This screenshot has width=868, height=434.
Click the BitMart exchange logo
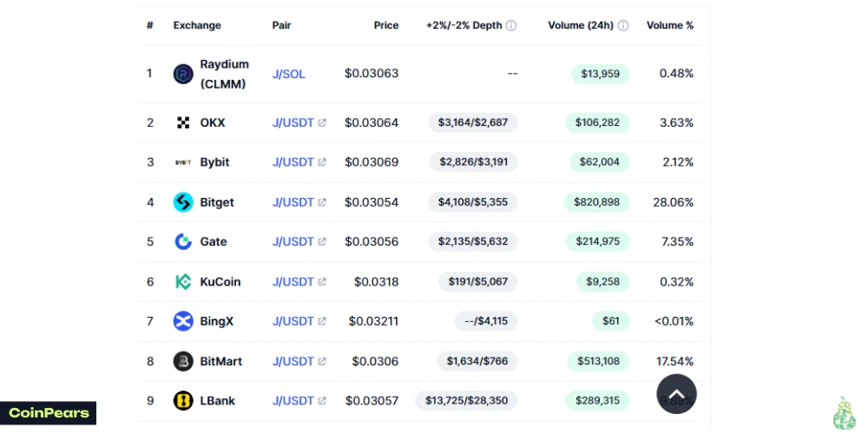click(x=183, y=361)
